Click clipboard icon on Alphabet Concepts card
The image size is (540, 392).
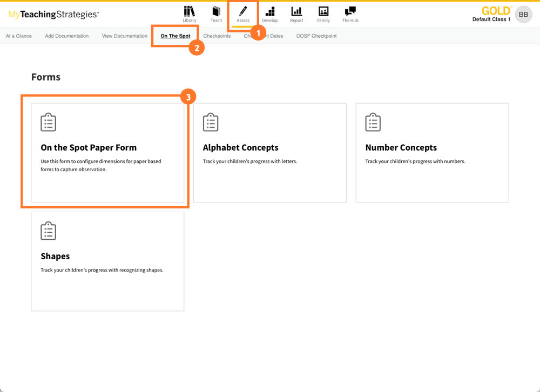point(211,123)
